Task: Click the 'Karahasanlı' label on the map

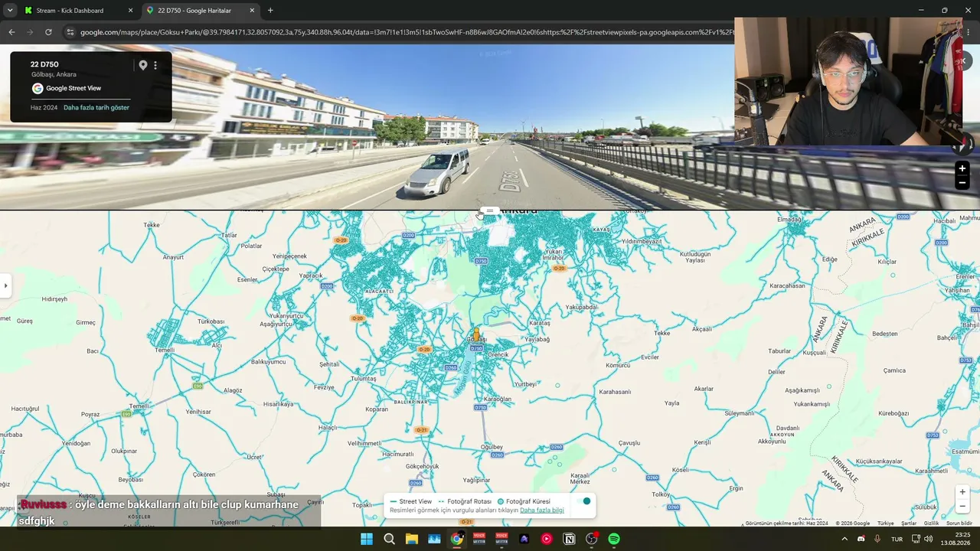Action: [x=615, y=392]
